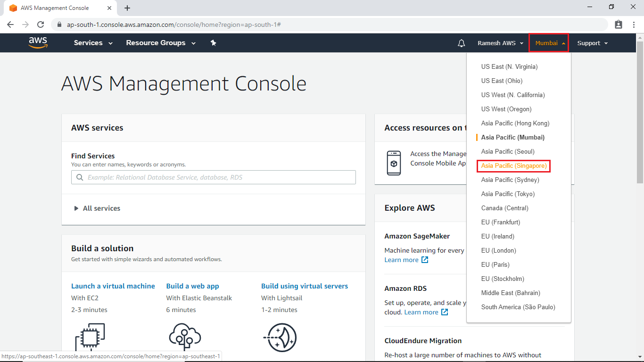Click Learn more under Amazon SageMaker

[x=406, y=260]
